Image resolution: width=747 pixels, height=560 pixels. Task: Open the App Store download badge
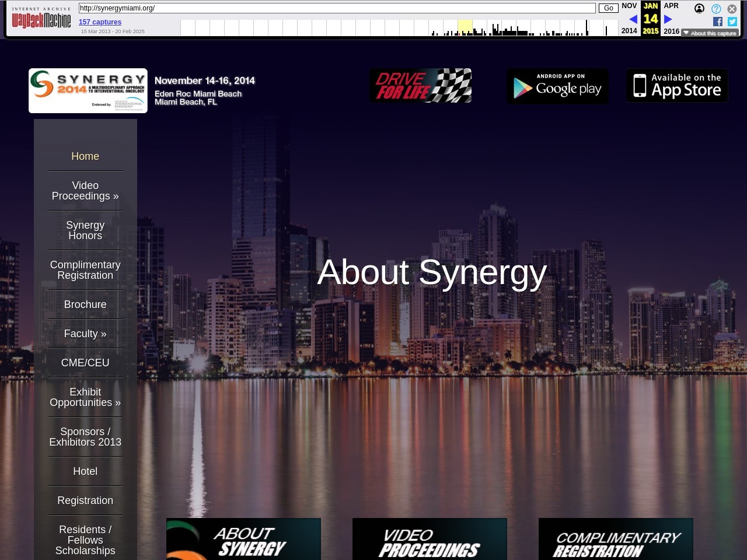677,86
